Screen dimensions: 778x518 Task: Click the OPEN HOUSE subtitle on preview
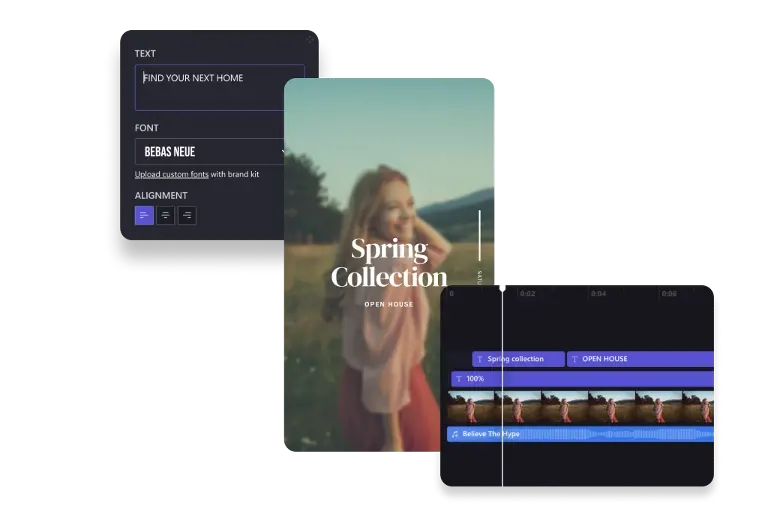coord(389,304)
